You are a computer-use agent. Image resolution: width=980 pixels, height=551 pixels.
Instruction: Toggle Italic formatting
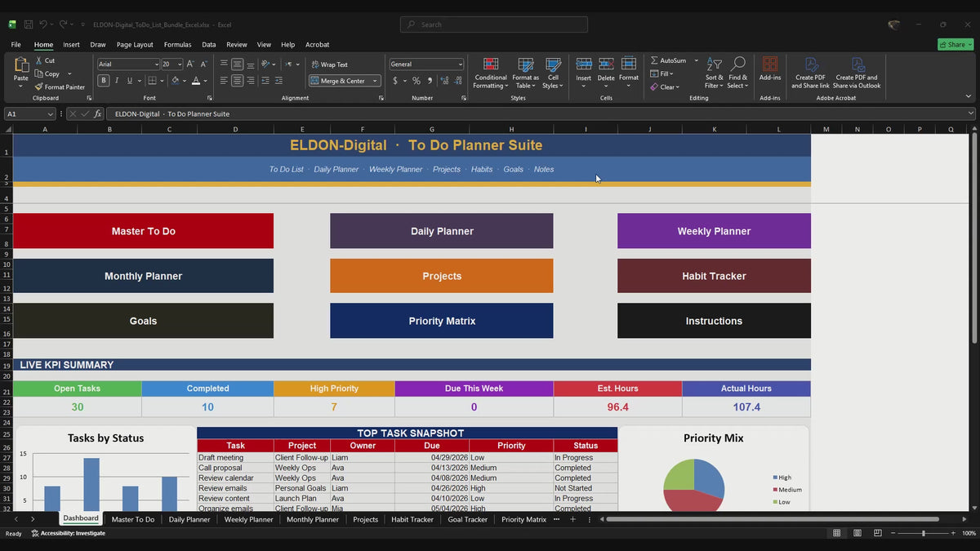coord(117,81)
